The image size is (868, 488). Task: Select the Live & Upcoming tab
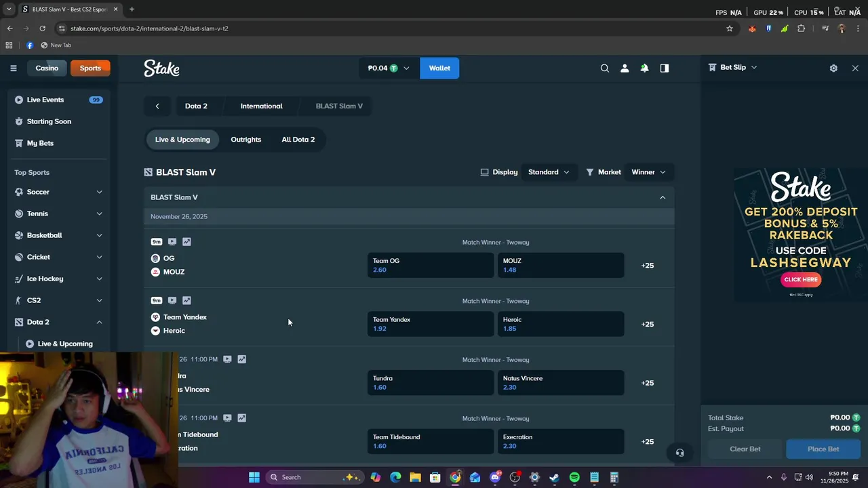tap(182, 140)
